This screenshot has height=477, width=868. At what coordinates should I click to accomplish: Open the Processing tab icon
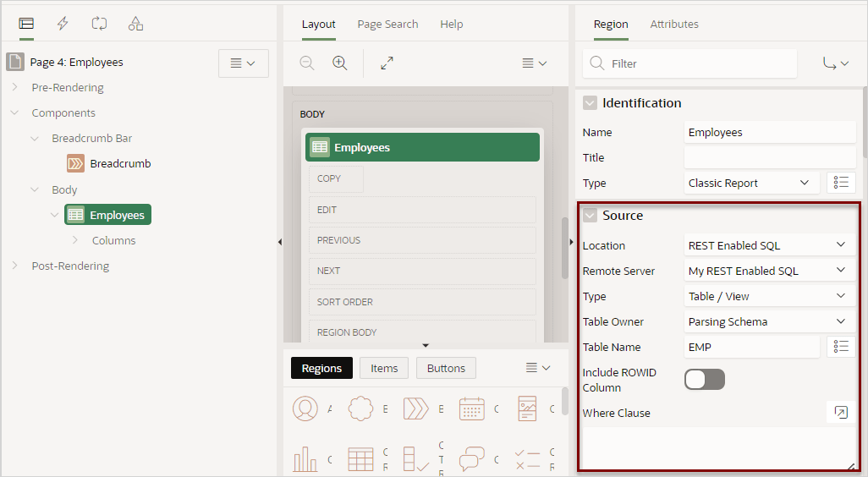[99, 24]
